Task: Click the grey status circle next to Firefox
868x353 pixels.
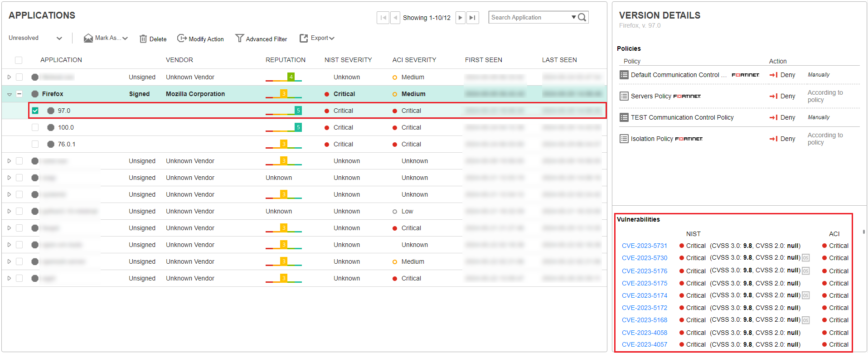Action: tap(35, 94)
